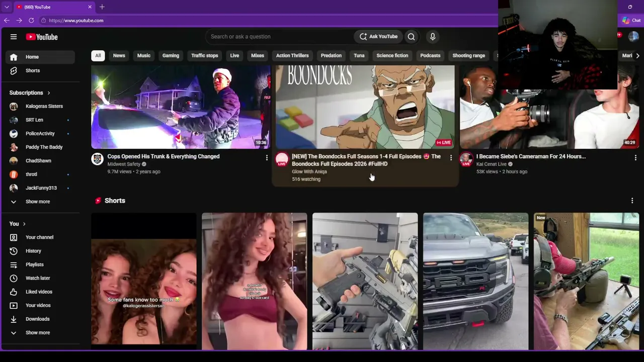Open Your videos in the sidebar
This screenshot has height=362, width=644.
(x=40, y=305)
